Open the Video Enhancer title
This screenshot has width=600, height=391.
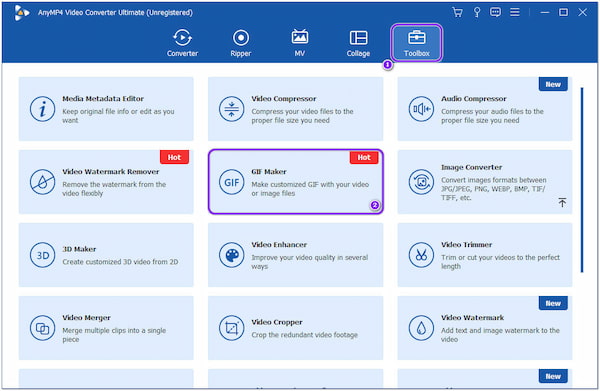pyautogui.click(x=279, y=244)
